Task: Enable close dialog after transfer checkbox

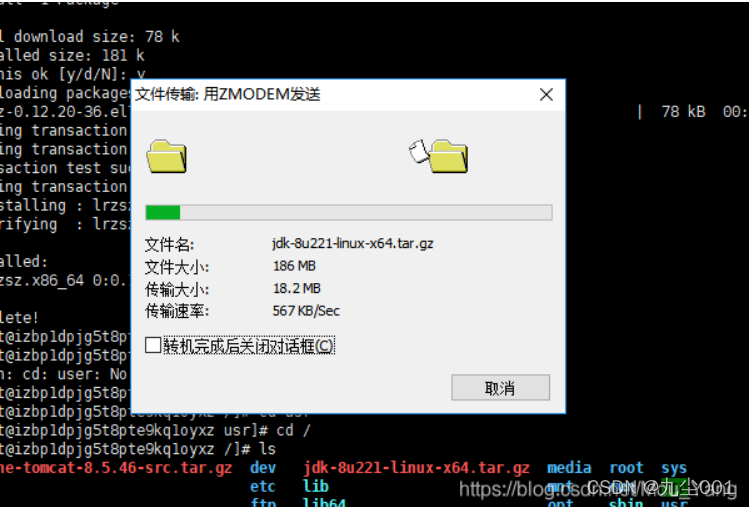Action: [x=153, y=345]
